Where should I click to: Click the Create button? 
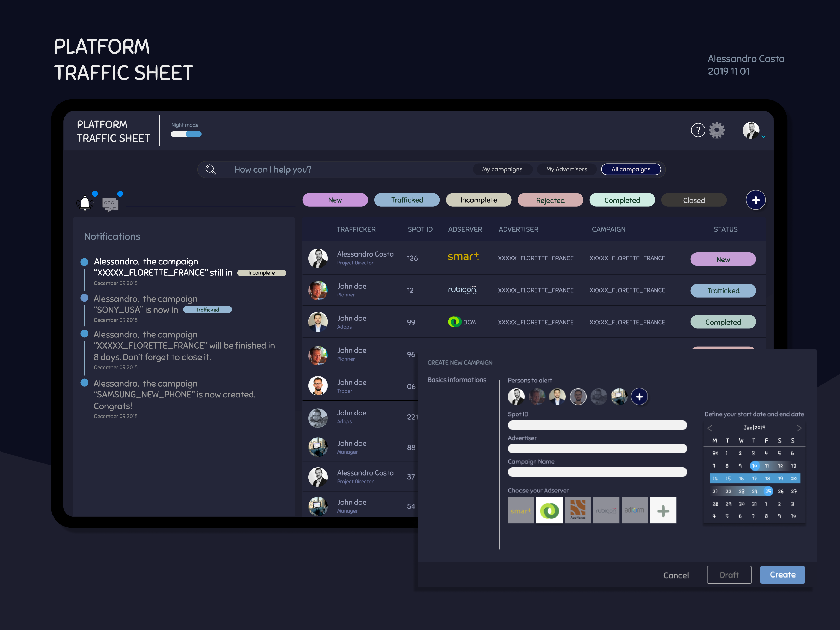[x=782, y=575]
